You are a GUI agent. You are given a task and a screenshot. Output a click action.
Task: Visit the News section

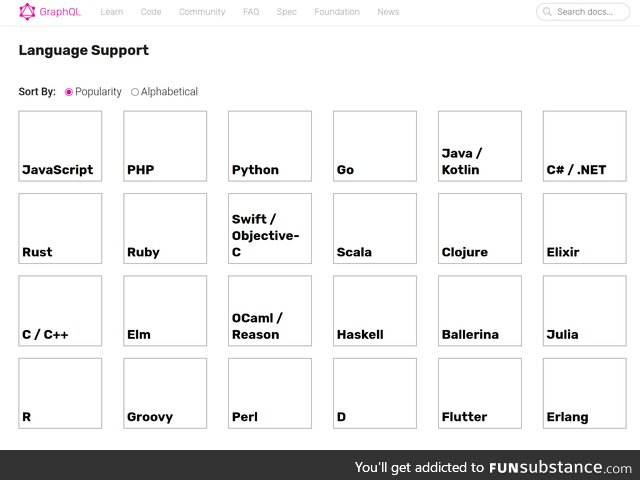(388, 12)
